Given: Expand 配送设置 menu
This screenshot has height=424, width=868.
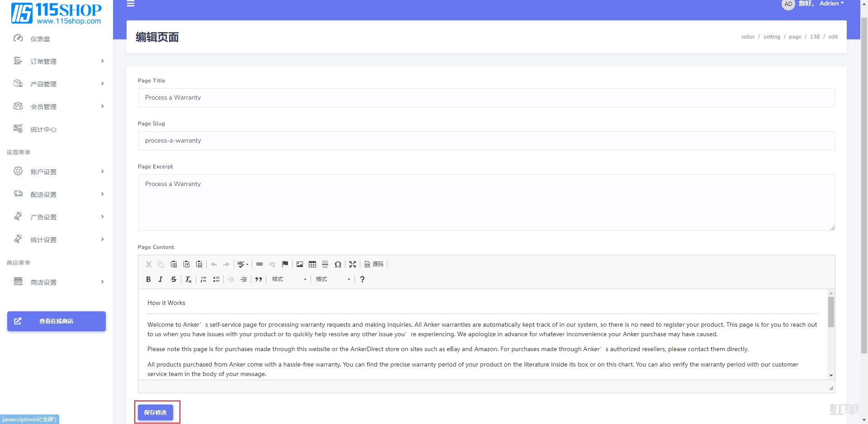Looking at the screenshot, I should (x=57, y=194).
